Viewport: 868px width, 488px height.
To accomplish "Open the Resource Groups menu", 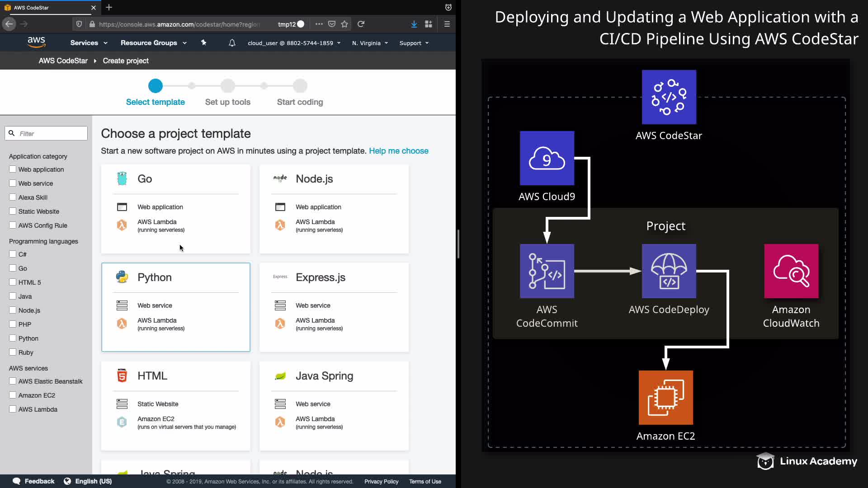I will click(153, 43).
